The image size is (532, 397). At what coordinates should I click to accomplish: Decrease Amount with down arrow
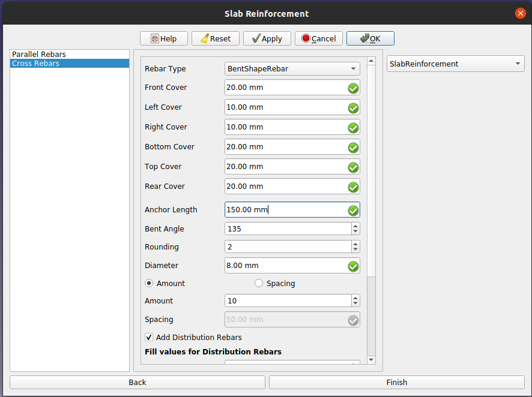click(355, 304)
